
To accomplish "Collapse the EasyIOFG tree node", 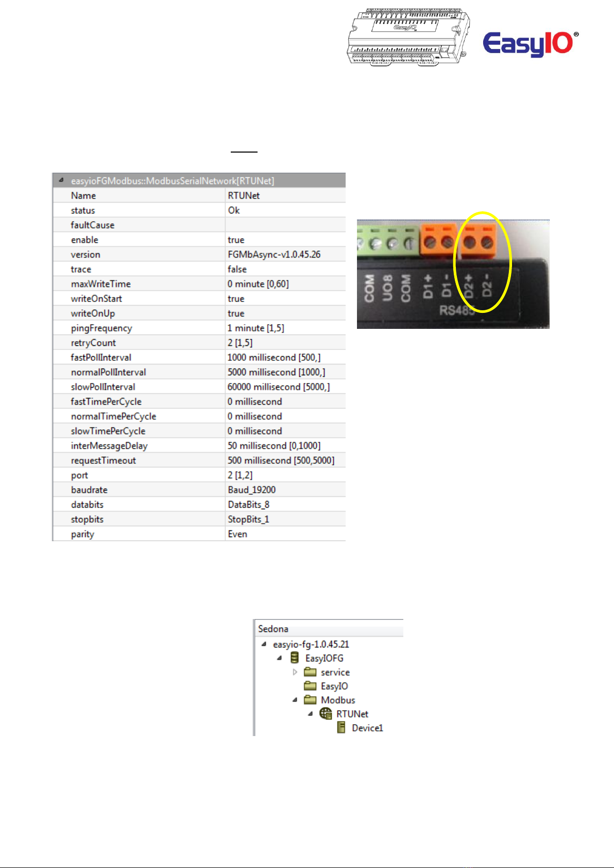I will (279, 658).
